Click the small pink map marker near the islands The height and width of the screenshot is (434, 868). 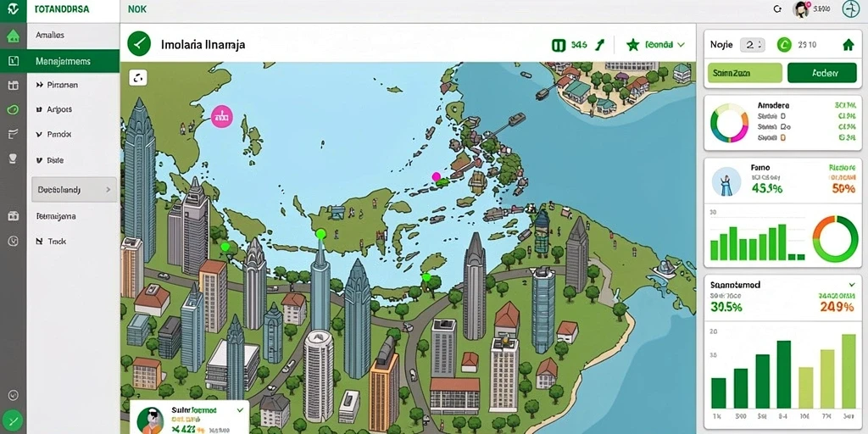[x=437, y=176]
